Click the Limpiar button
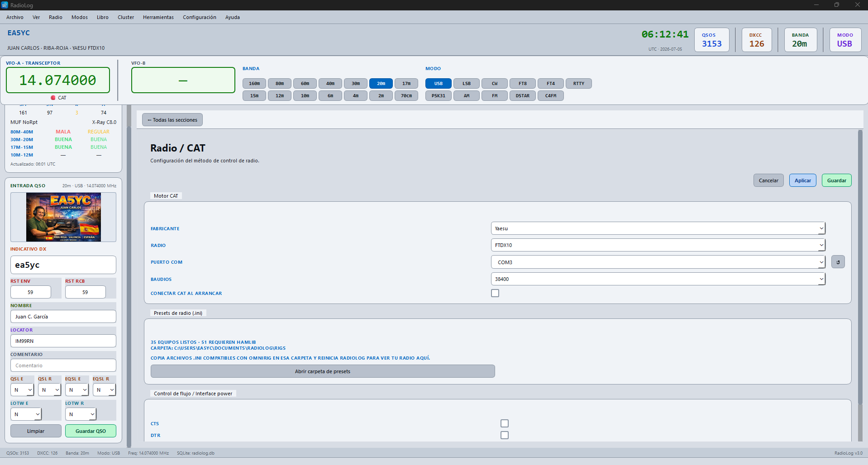 [36, 431]
